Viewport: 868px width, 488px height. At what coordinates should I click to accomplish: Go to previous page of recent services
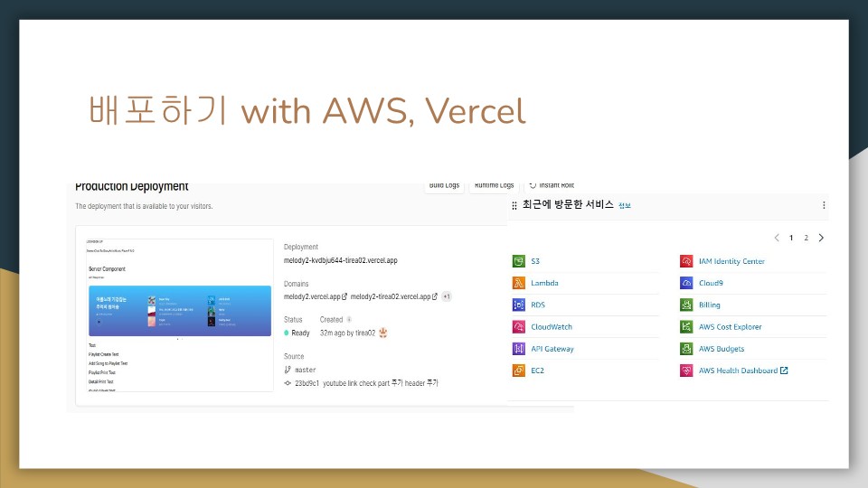pyautogui.click(x=777, y=238)
